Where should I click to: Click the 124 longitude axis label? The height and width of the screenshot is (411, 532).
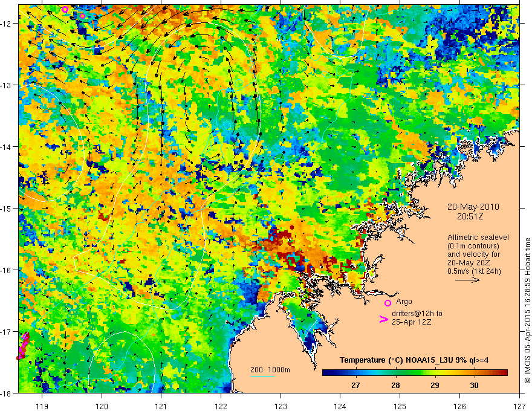tap(340, 406)
